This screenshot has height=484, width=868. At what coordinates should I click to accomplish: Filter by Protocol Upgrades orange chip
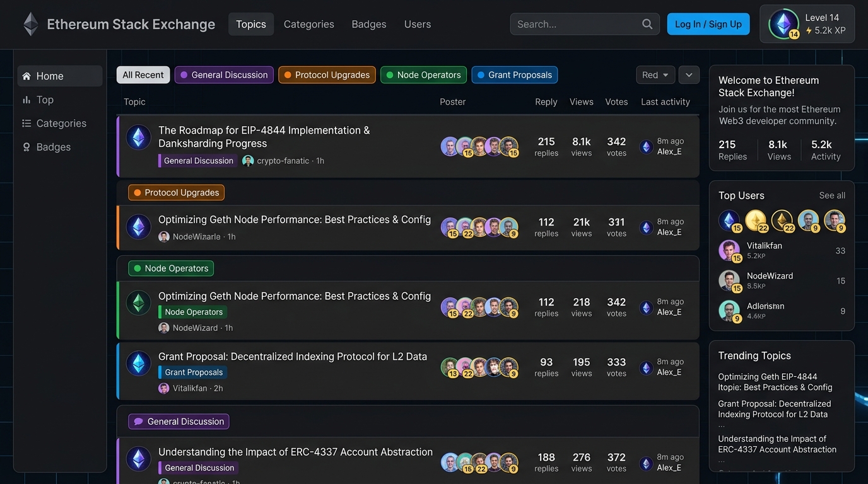pos(327,75)
